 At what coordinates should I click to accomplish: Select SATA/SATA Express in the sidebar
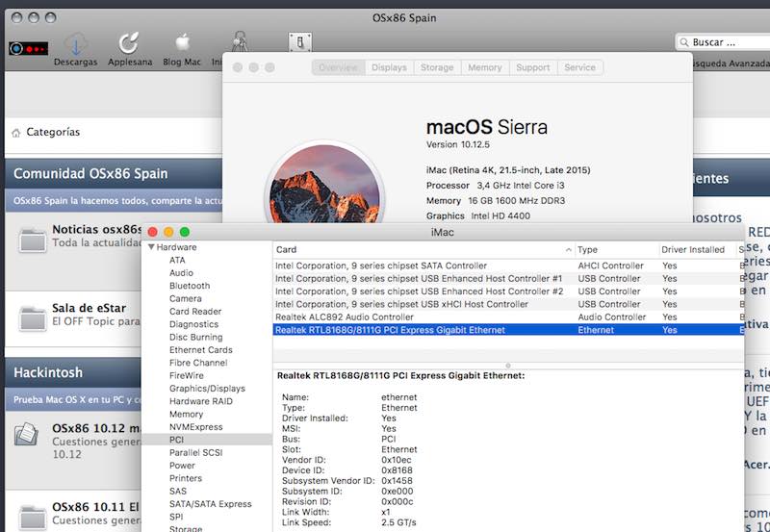pyautogui.click(x=210, y=503)
